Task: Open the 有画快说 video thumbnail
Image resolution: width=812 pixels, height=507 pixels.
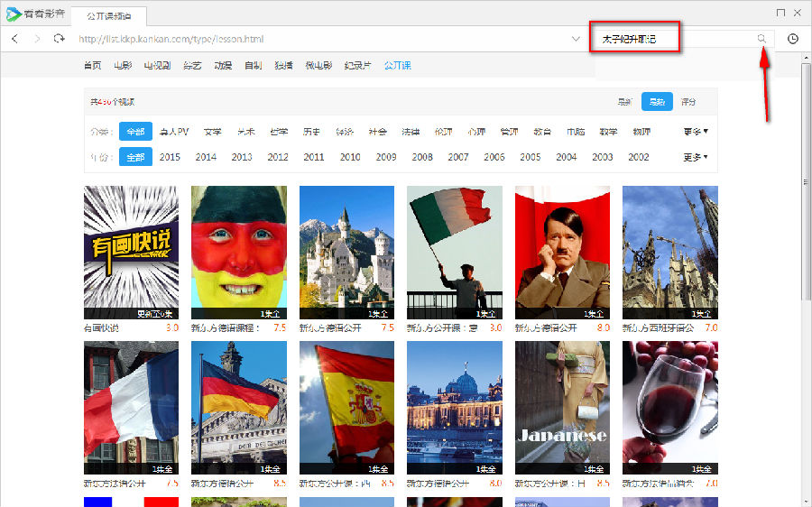Action: point(131,253)
